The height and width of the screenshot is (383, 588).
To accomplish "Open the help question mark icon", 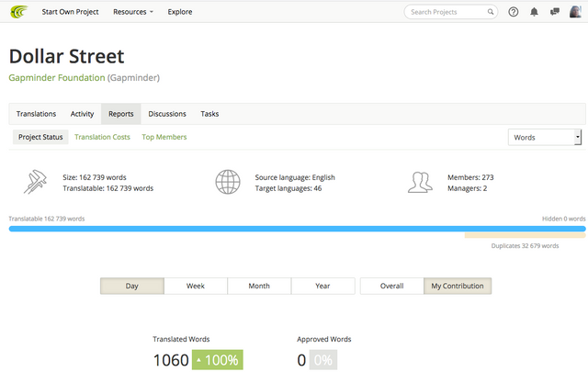I will pos(514,12).
